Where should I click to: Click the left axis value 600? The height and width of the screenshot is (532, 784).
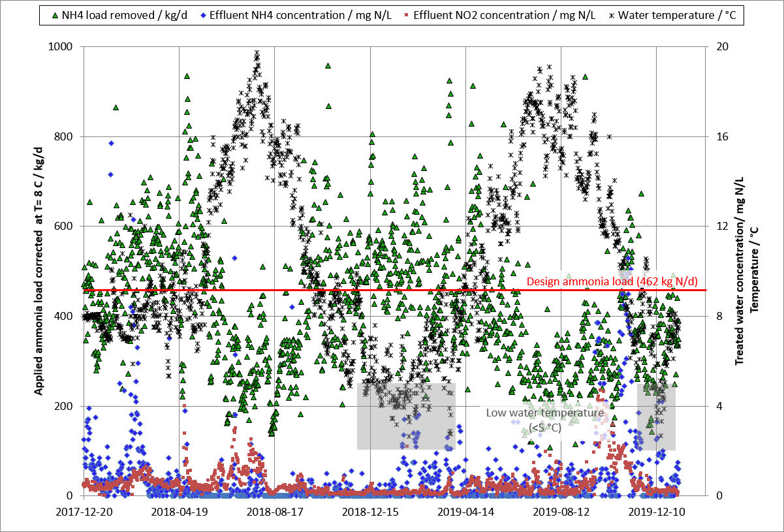pos(64,227)
